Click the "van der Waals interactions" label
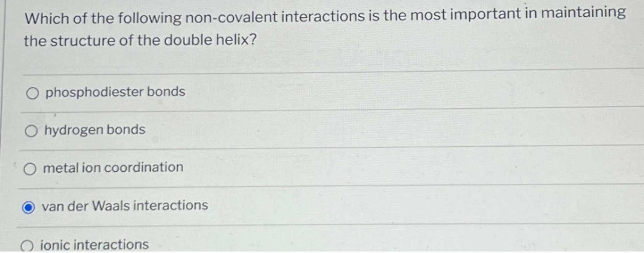Viewport: 644px width, 253px height. click(125, 206)
